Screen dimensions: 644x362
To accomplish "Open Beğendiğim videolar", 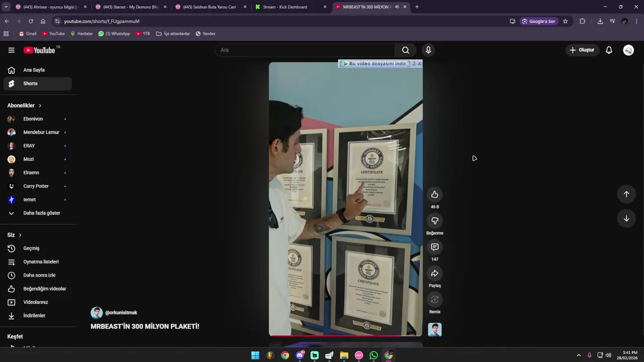I will point(38,289).
